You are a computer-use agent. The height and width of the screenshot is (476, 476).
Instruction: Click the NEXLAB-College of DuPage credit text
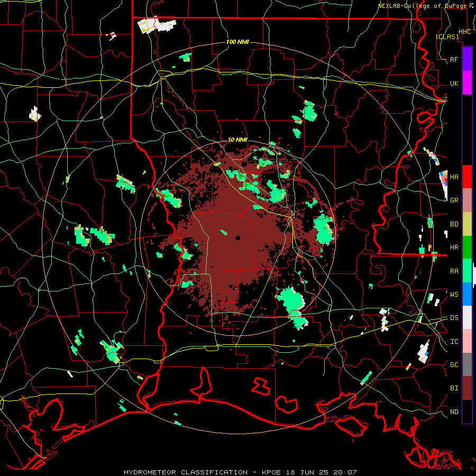(x=425, y=6)
